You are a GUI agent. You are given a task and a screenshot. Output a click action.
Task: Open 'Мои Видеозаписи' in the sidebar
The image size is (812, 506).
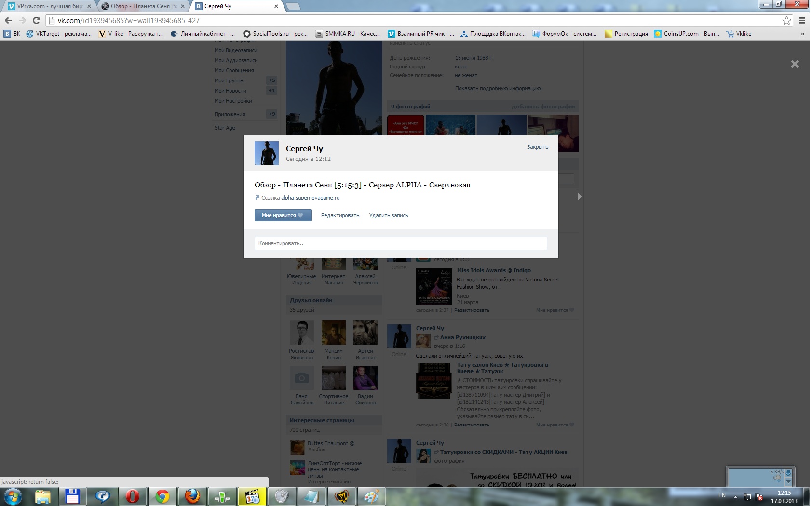pyautogui.click(x=236, y=50)
